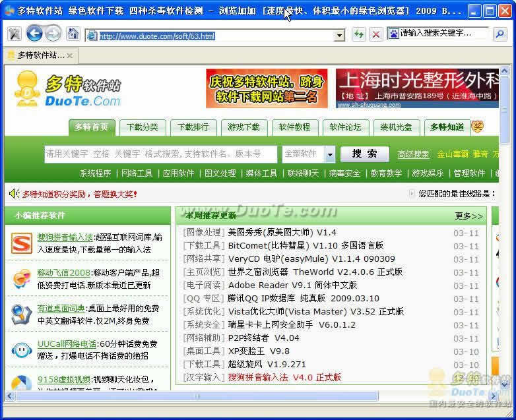Click the horizontal scrollbar thumb
Viewport: 516px width, 420px height.
tap(197, 396)
